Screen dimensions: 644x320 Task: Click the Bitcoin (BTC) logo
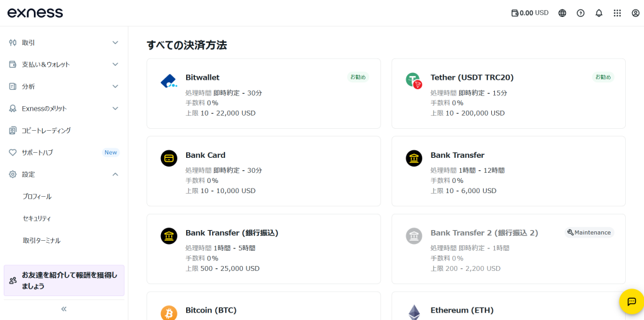tap(169, 312)
